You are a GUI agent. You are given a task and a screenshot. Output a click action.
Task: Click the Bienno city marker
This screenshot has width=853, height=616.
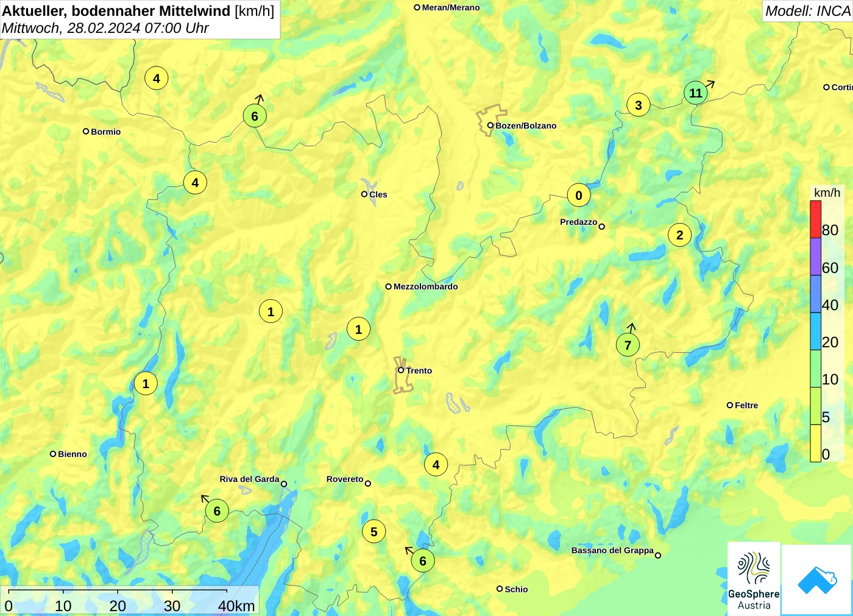coord(53,453)
